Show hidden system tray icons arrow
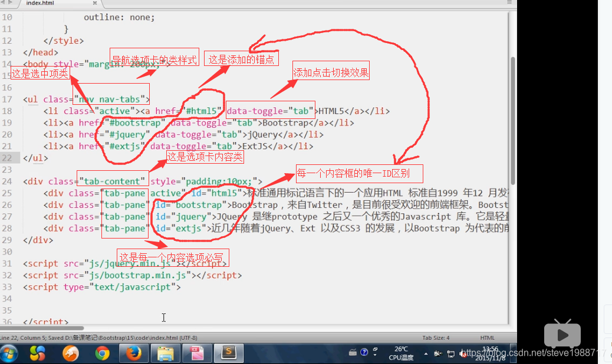 (x=426, y=353)
